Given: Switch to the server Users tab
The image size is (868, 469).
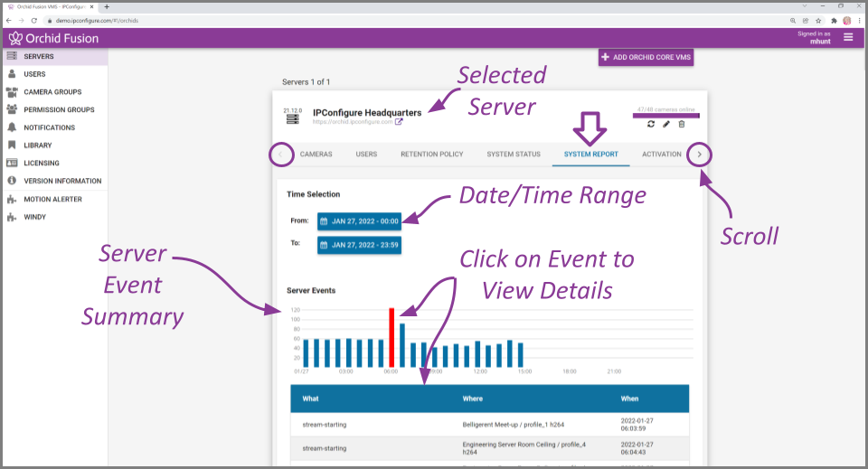Looking at the screenshot, I should coord(366,155).
